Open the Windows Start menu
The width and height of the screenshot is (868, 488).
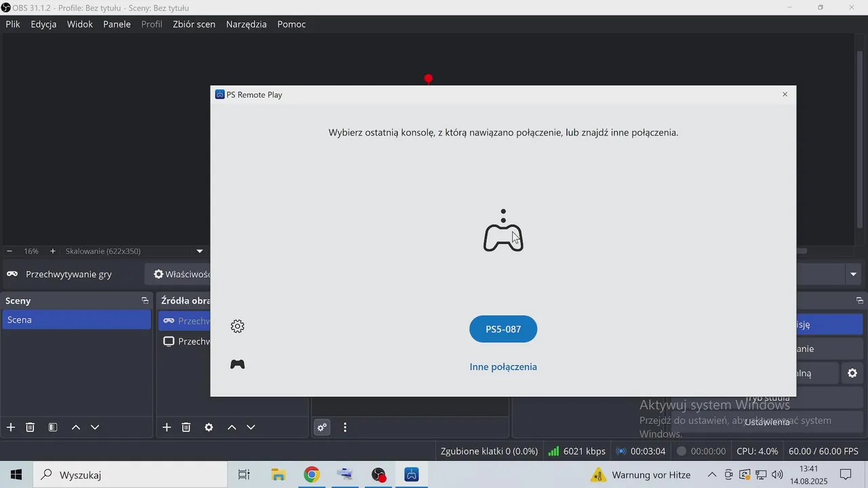[16, 474]
